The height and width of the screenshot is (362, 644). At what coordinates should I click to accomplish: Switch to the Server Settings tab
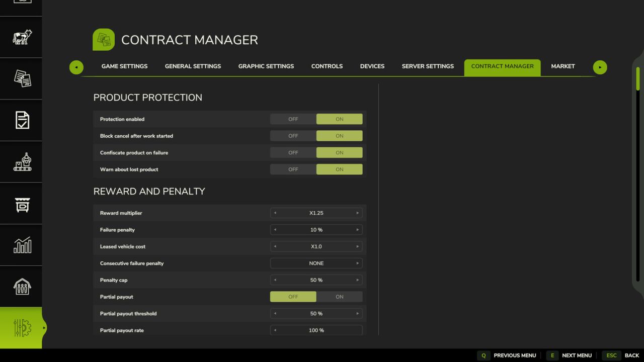pyautogui.click(x=428, y=66)
